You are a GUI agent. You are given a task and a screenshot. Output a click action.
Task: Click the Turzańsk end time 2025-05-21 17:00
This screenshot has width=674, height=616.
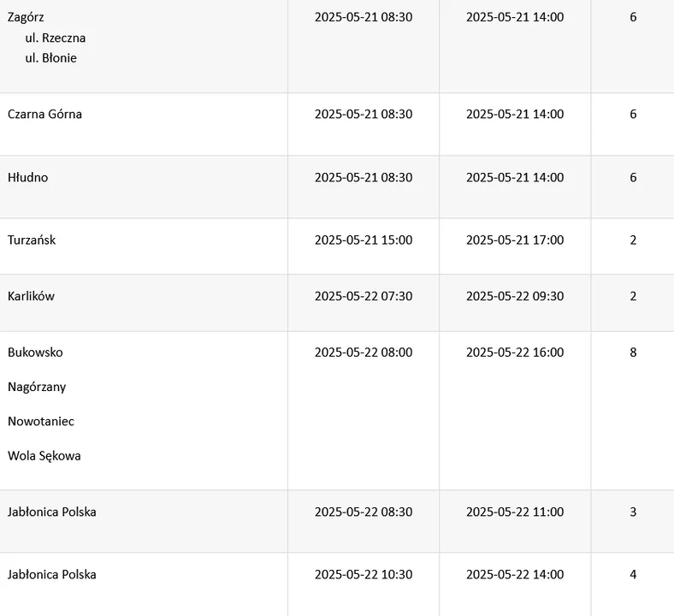pyautogui.click(x=515, y=240)
